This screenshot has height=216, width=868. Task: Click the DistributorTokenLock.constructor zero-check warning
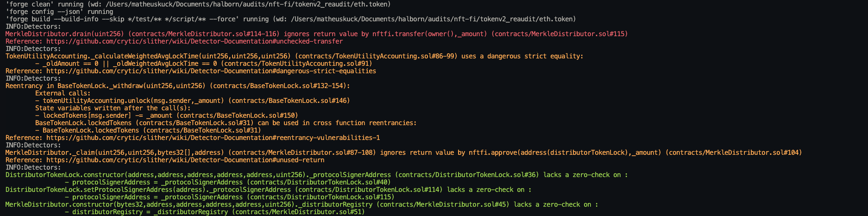pos(317,175)
